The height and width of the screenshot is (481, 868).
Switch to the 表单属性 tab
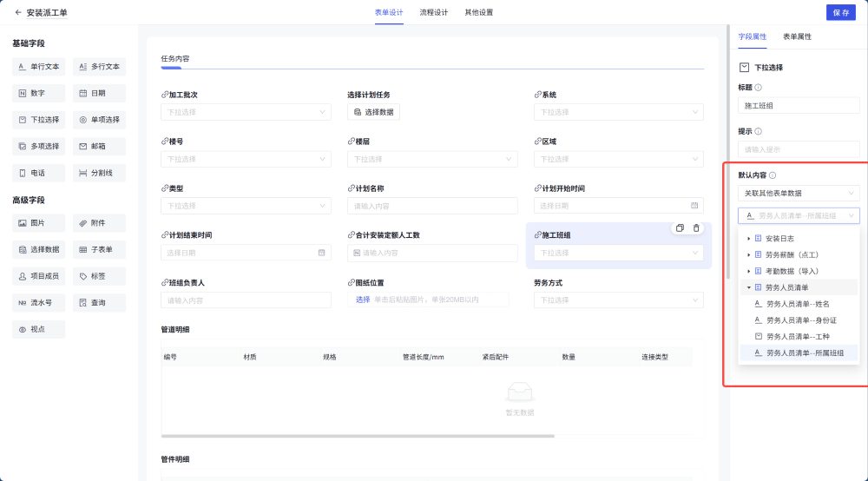797,37
